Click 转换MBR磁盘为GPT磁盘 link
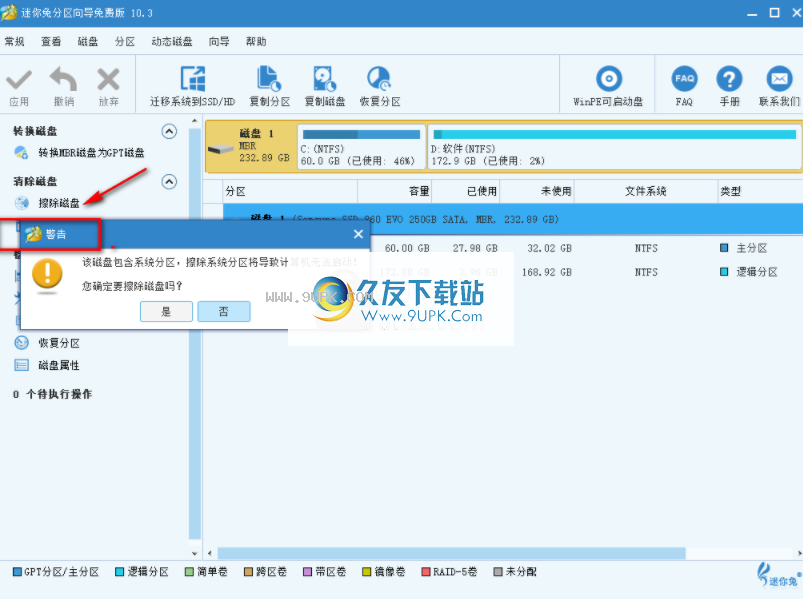This screenshot has height=599, width=803. (x=92, y=153)
